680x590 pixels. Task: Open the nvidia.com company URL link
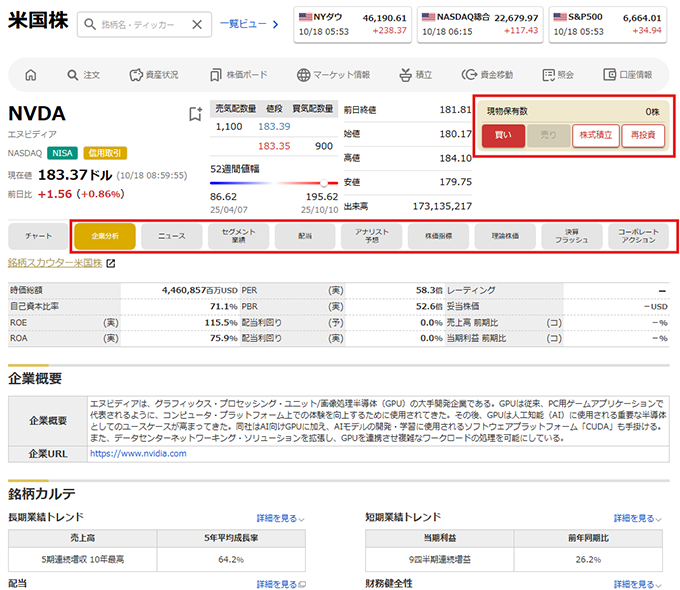pos(136,453)
